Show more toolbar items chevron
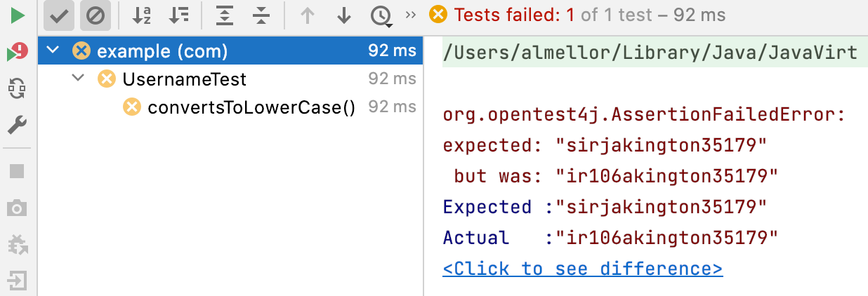This screenshot has height=296, width=868. [x=411, y=15]
